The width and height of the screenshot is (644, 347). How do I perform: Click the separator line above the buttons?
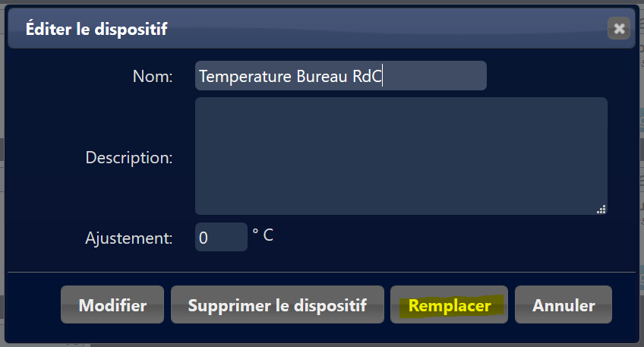321,271
